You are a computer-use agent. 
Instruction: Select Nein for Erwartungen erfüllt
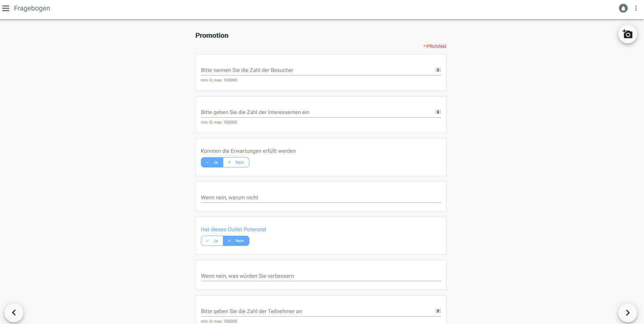[236, 162]
